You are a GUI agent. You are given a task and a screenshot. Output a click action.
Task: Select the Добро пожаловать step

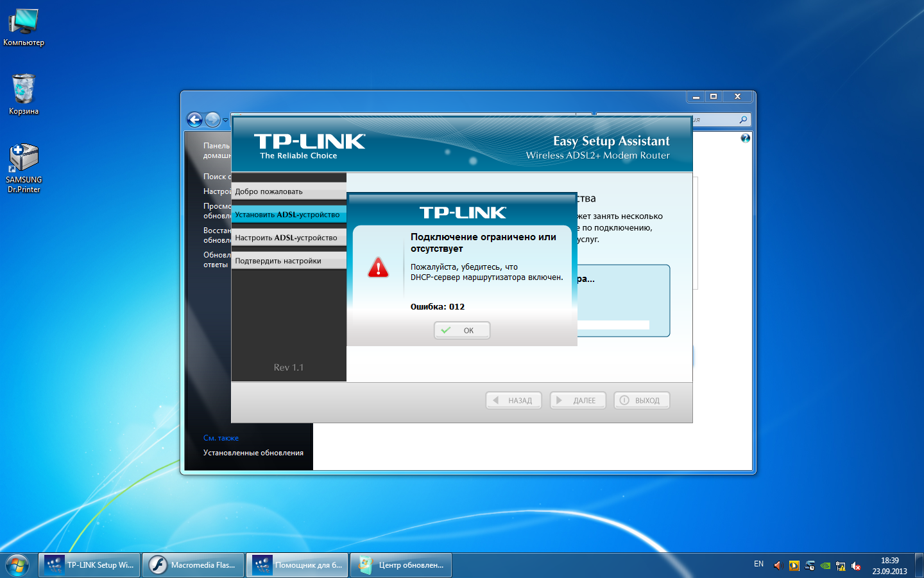pyautogui.click(x=288, y=191)
